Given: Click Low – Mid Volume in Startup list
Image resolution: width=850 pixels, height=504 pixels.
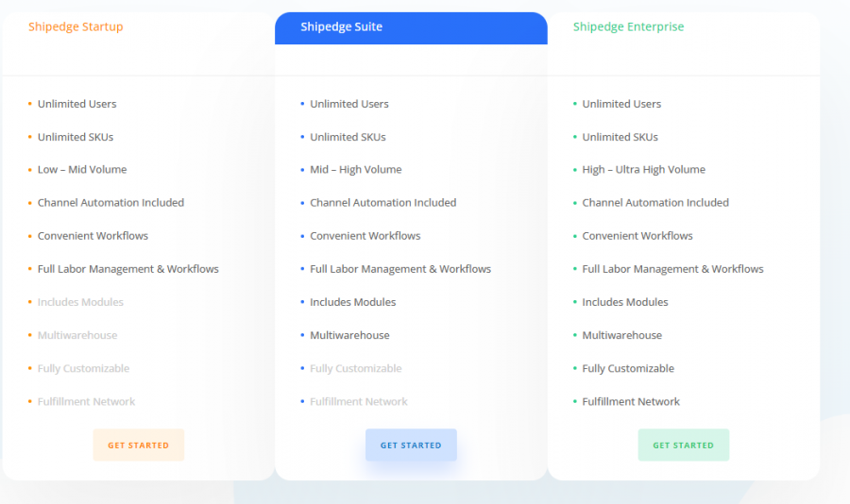Looking at the screenshot, I should pyautogui.click(x=82, y=170).
